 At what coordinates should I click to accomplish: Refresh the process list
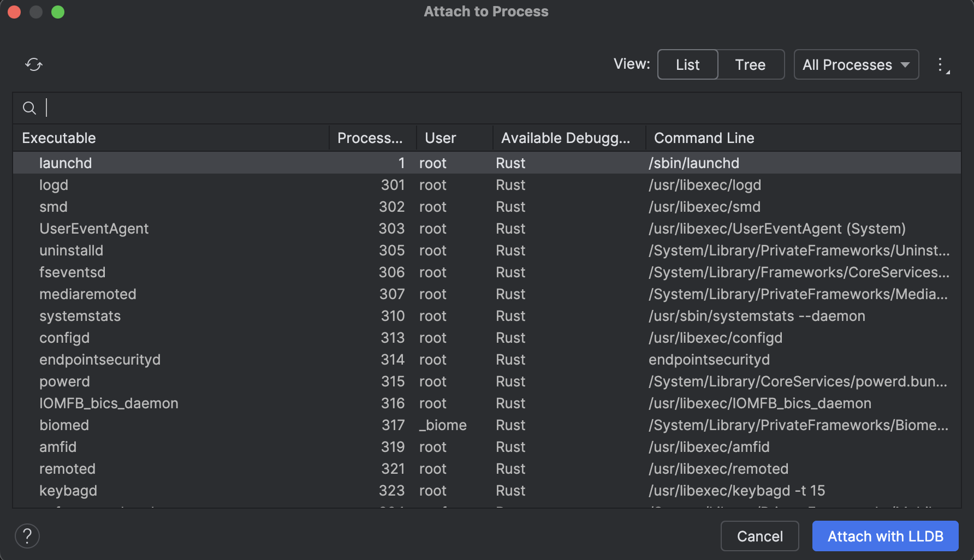click(x=34, y=64)
